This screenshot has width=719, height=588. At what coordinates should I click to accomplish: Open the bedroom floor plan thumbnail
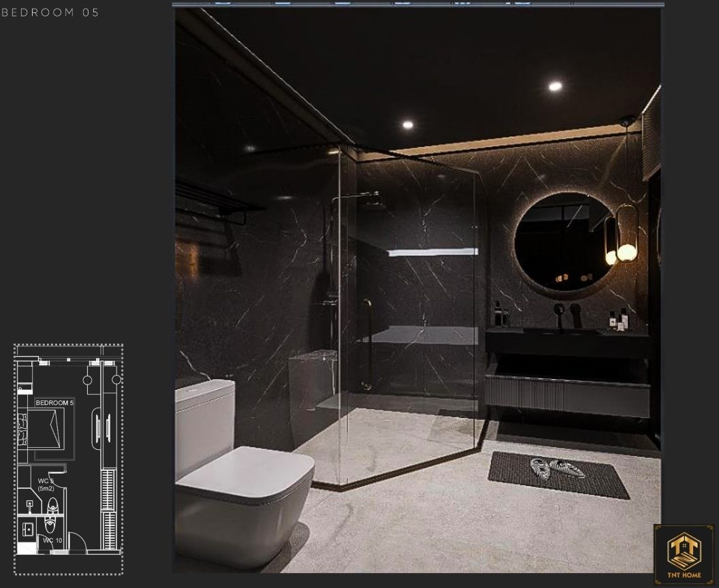pos(68,459)
